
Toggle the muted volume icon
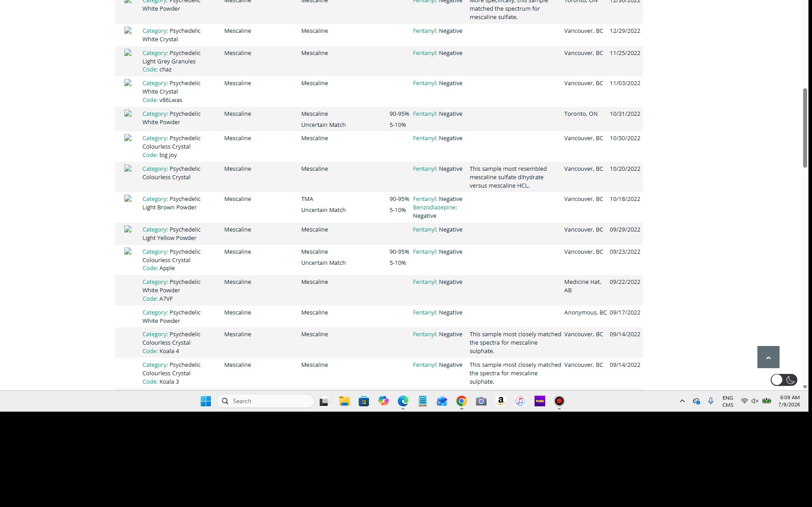[755, 401]
